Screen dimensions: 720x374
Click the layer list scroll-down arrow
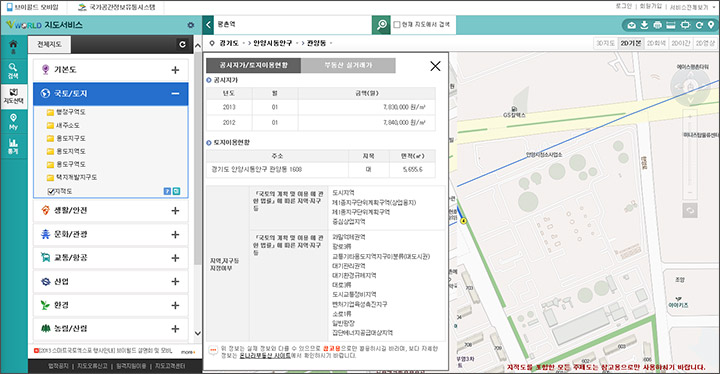click(197, 333)
